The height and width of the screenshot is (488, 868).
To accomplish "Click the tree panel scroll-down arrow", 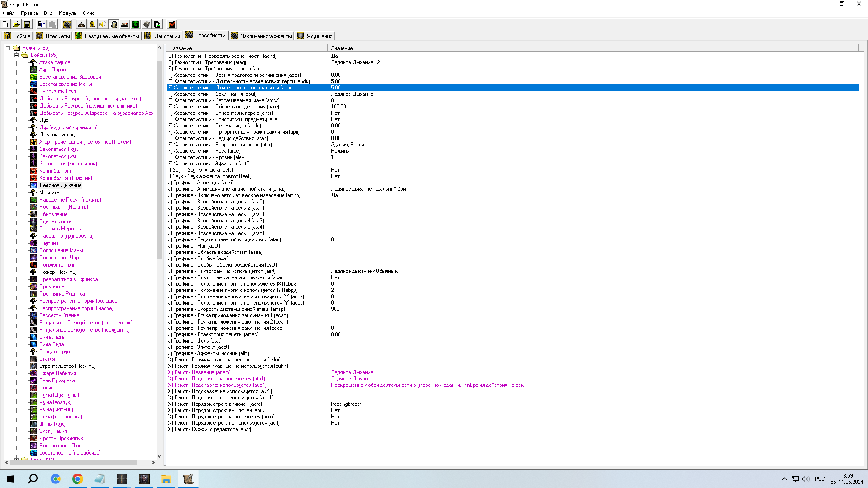I will (x=159, y=456).
